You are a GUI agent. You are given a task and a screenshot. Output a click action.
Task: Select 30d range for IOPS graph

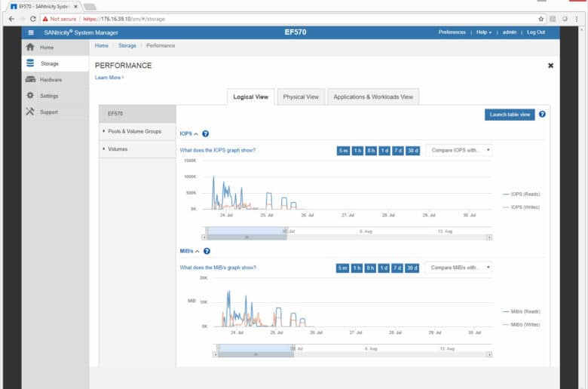412,151
